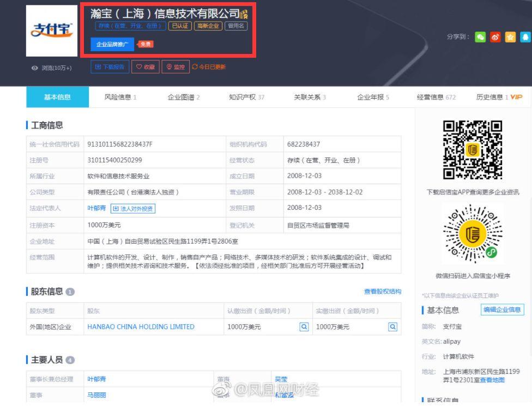Screen dimensions: 532x406
Task: Click 软件和信息技术服务业 industry value
Action: (x=118, y=177)
